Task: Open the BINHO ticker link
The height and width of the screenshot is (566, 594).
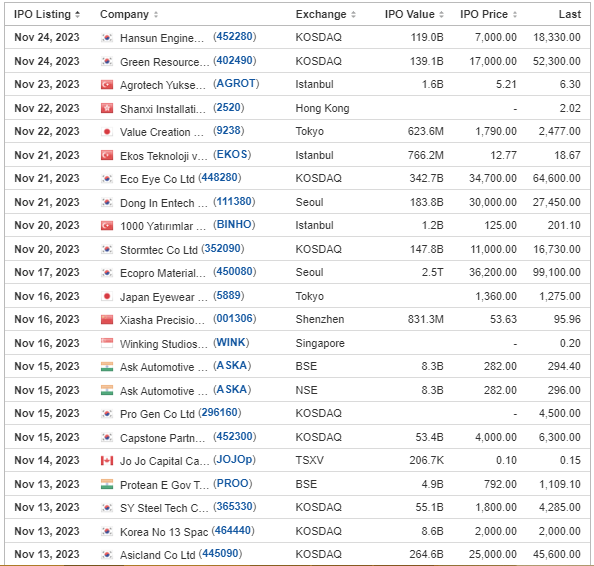Action: (234, 224)
